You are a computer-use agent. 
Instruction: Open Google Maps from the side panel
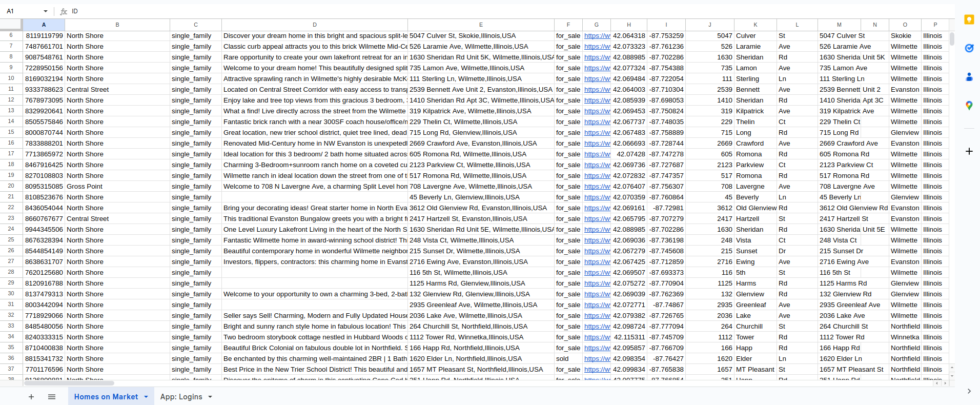coord(969,106)
